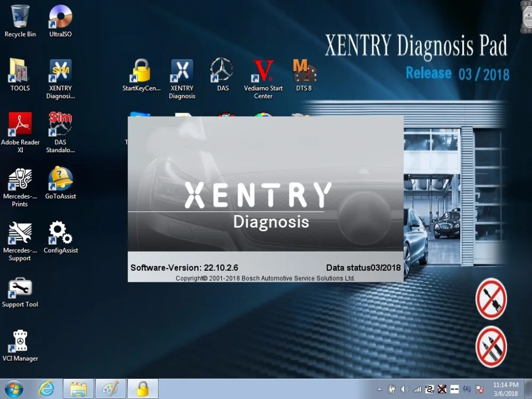Open the Action Center flag icon
The width and height of the screenshot is (532, 399).
pyautogui.click(x=479, y=389)
